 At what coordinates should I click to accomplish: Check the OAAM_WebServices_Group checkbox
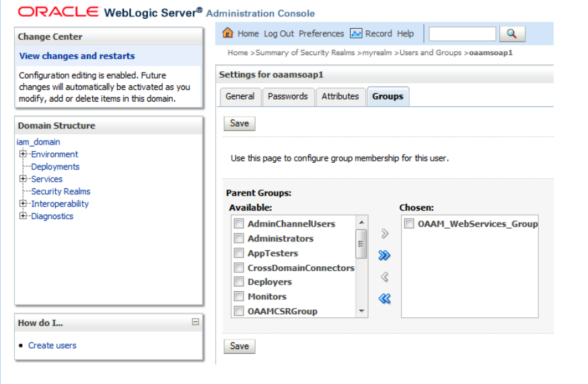(409, 223)
